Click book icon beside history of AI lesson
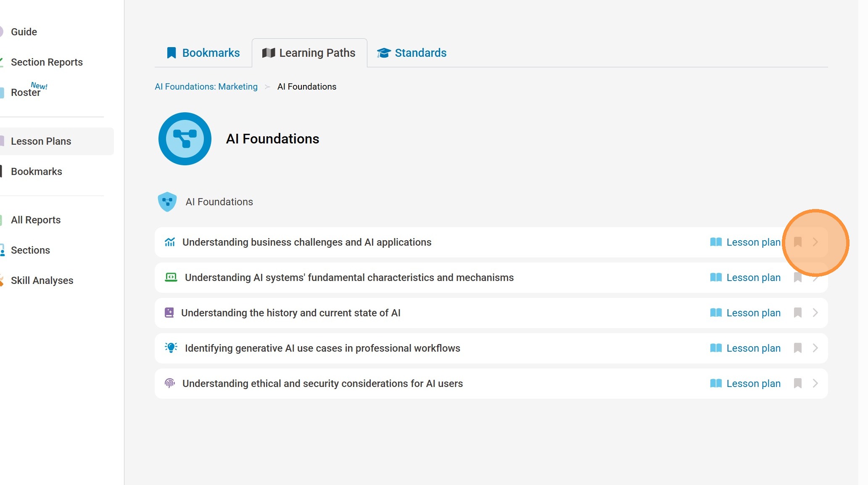The width and height of the screenshot is (868, 485). (169, 313)
